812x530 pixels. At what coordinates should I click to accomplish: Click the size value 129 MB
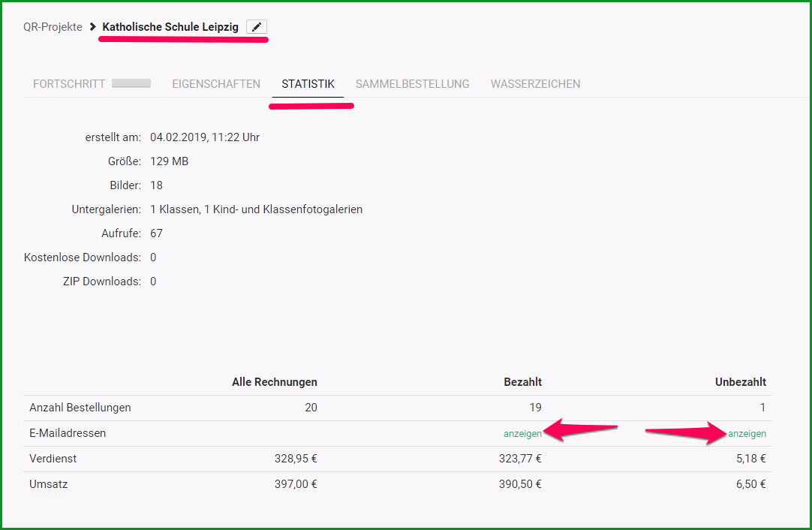(x=170, y=161)
